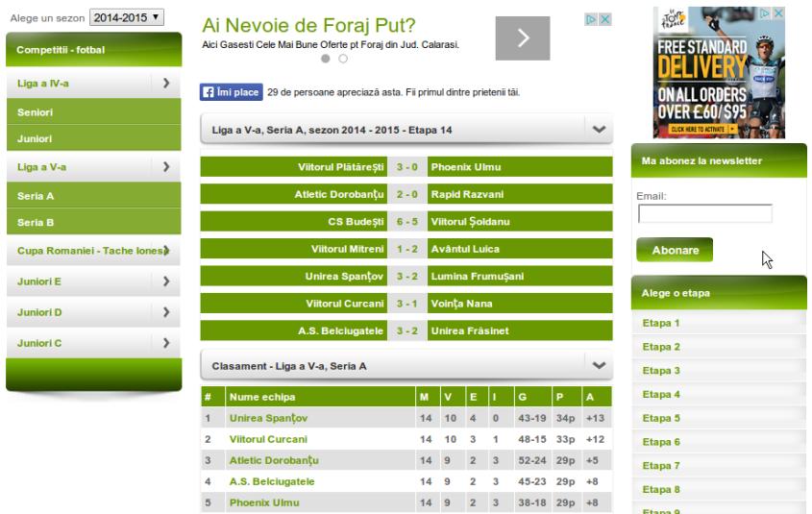
Task: Click the Abonare button
Action: tap(675, 250)
